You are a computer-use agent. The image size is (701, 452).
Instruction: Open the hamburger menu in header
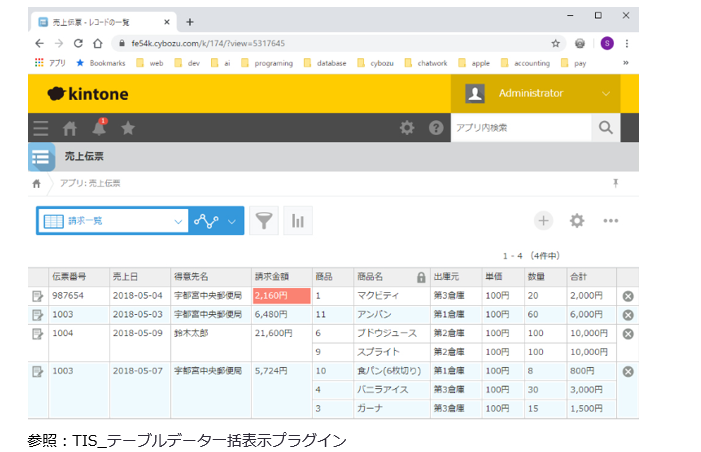[x=41, y=128]
